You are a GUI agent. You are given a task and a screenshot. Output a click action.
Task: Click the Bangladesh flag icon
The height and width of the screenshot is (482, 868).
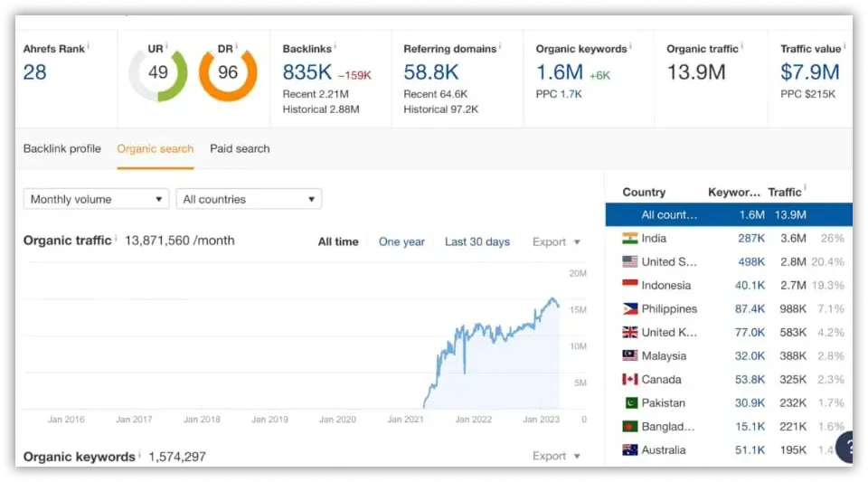(629, 427)
